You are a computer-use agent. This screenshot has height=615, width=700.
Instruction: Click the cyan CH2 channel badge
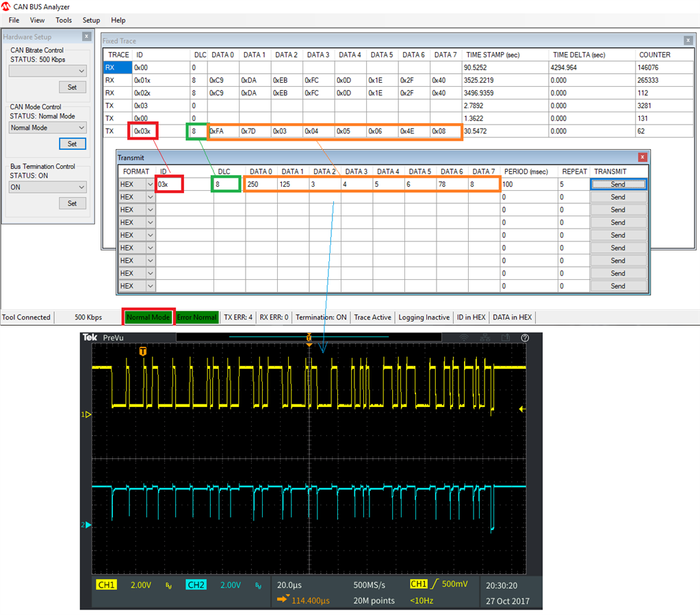(196, 585)
